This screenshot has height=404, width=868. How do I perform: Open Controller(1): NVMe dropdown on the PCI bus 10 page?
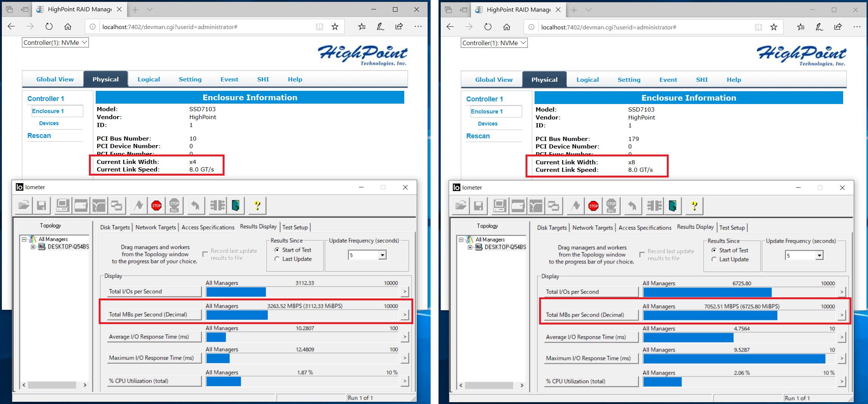55,43
